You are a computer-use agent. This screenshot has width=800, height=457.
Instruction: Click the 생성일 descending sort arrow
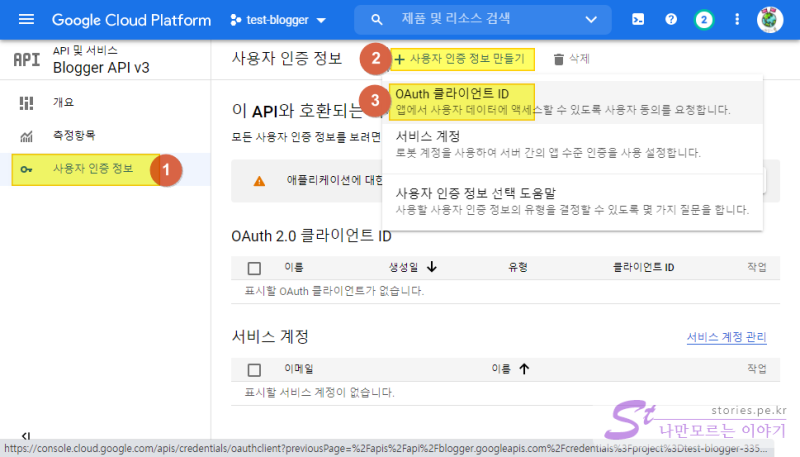click(432, 267)
